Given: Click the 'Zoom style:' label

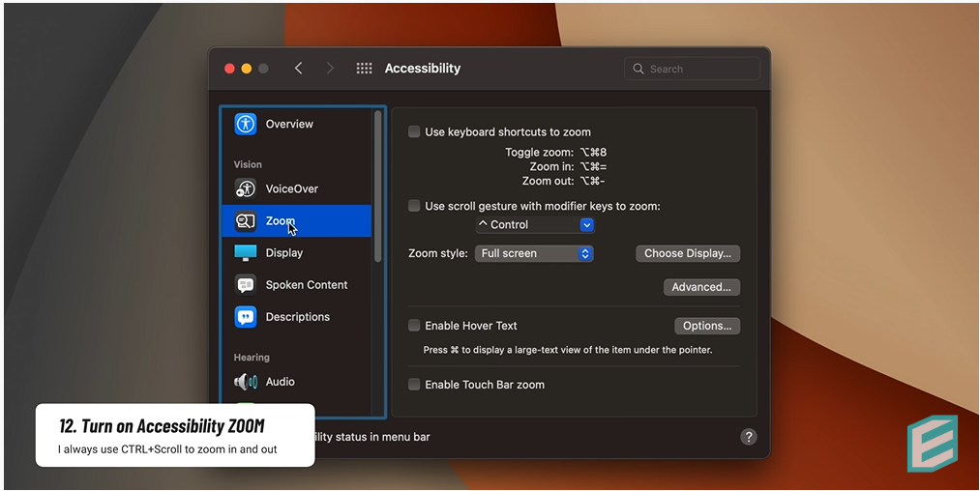Looking at the screenshot, I should click(x=438, y=253).
